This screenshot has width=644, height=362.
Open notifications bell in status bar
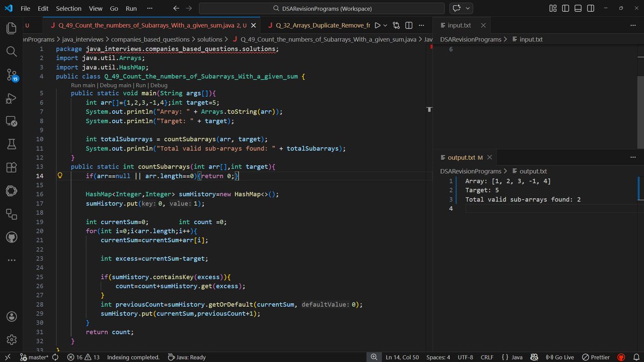(x=635, y=357)
